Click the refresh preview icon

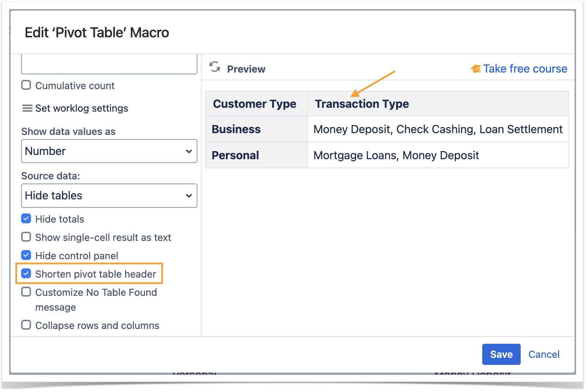[214, 67]
